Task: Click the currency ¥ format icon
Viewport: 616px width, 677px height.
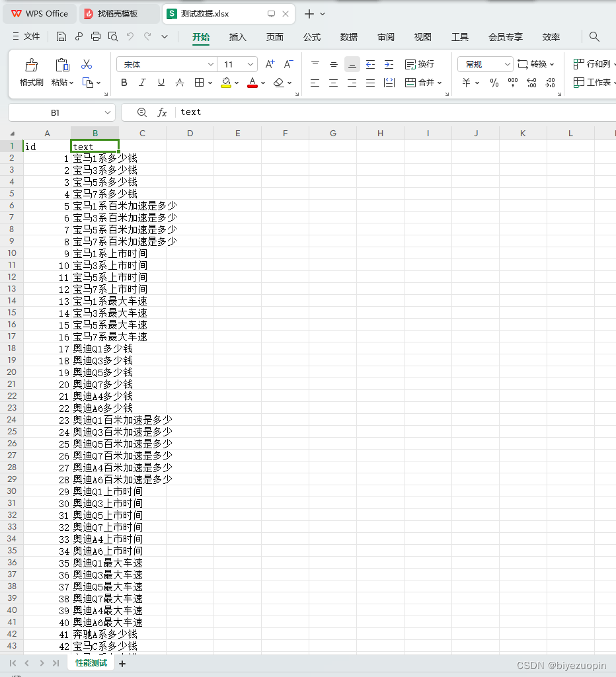Action: pyautogui.click(x=466, y=83)
